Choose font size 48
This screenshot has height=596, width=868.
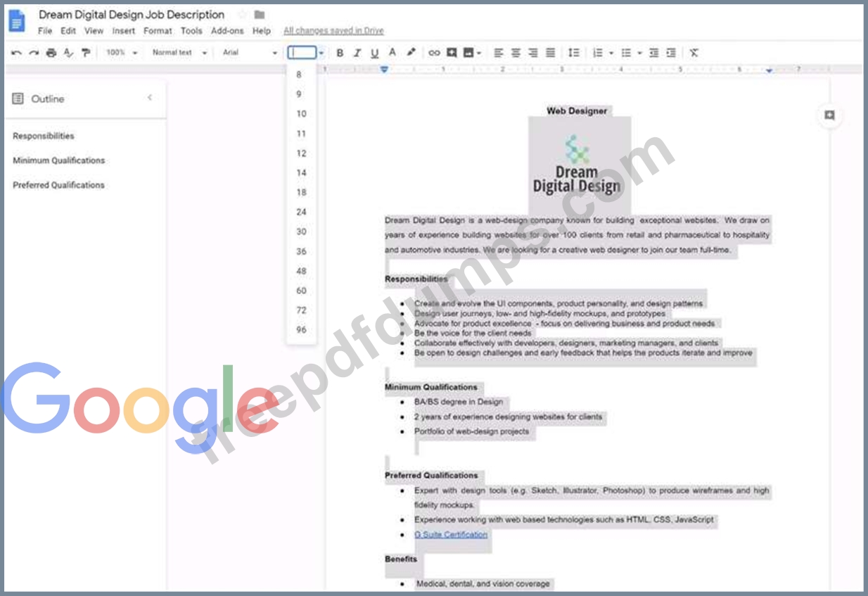point(302,271)
